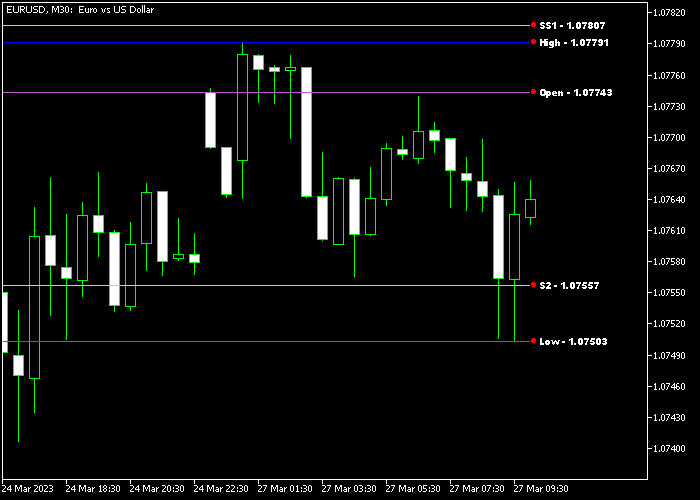Click price 1.07430 on the price scale

pyautogui.click(x=669, y=417)
